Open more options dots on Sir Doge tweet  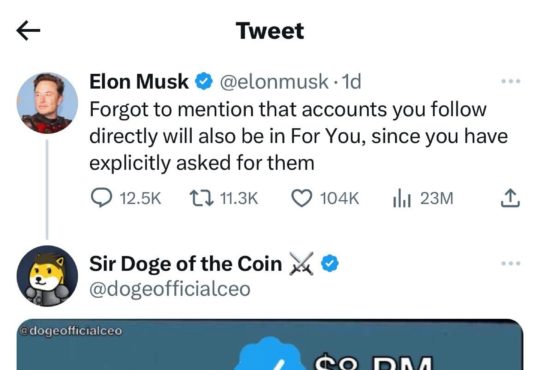(510, 264)
